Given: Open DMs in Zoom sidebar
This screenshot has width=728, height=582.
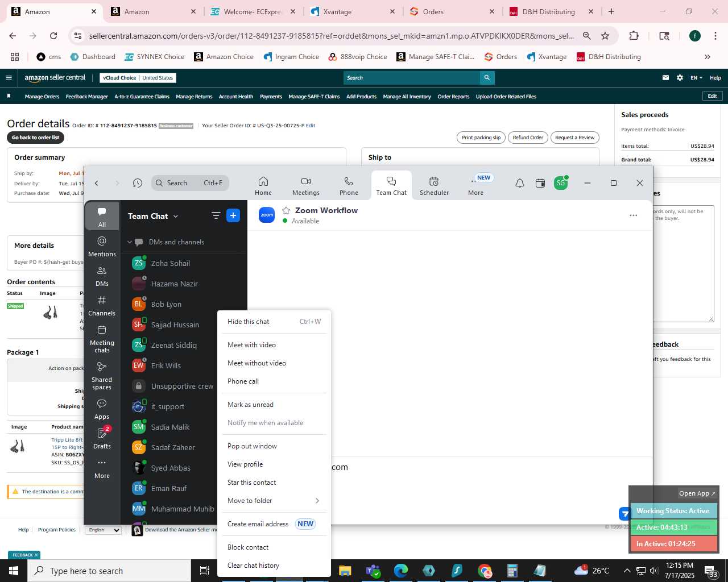Looking at the screenshot, I should [102, 276].
